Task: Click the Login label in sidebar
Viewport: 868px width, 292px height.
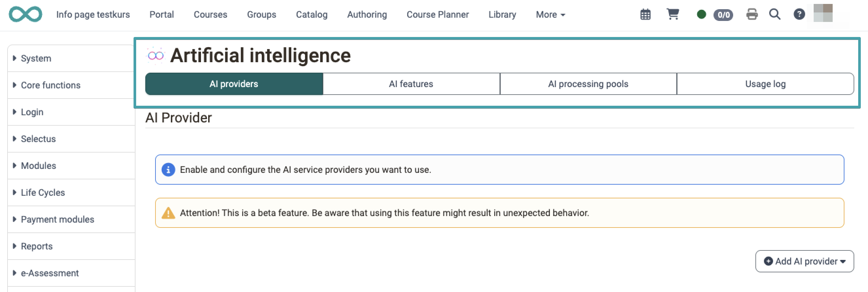Action: 32,112
